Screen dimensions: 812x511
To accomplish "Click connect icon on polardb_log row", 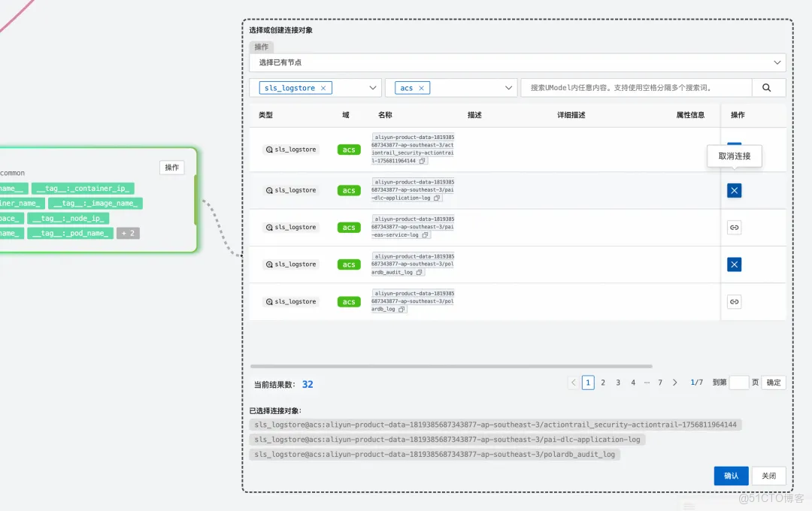I will (x=734, y=301).
